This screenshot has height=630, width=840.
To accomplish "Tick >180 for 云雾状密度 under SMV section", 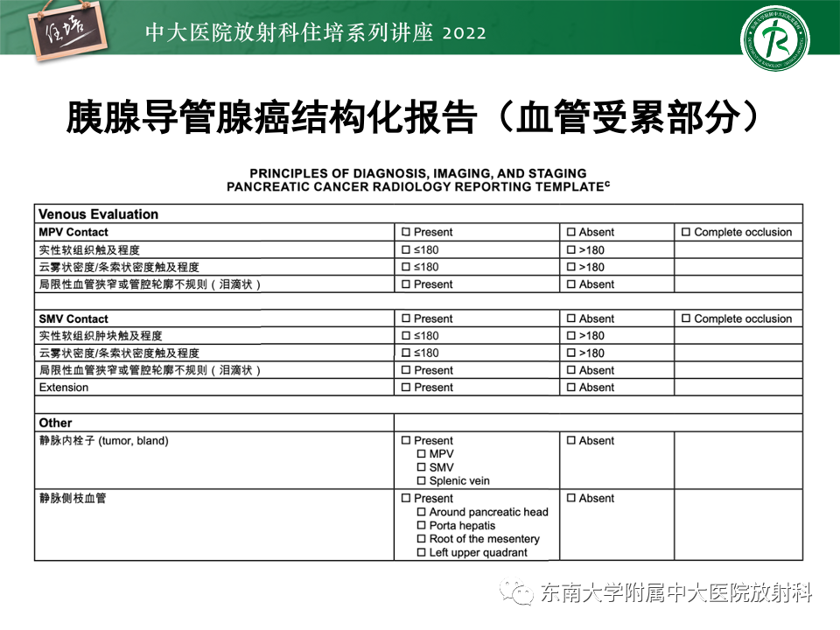I will pyautogui.click(x=571, y=353).
